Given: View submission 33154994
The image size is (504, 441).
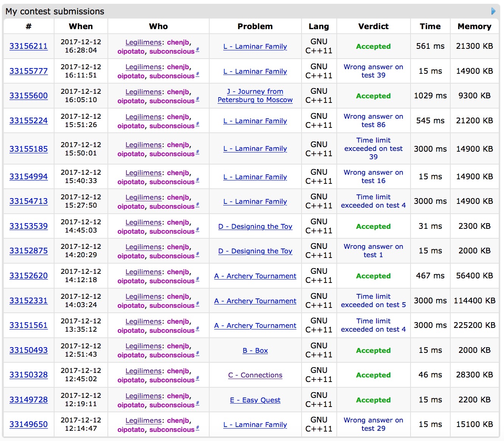Looking at the screenshot, I should (x=28, y=177).
